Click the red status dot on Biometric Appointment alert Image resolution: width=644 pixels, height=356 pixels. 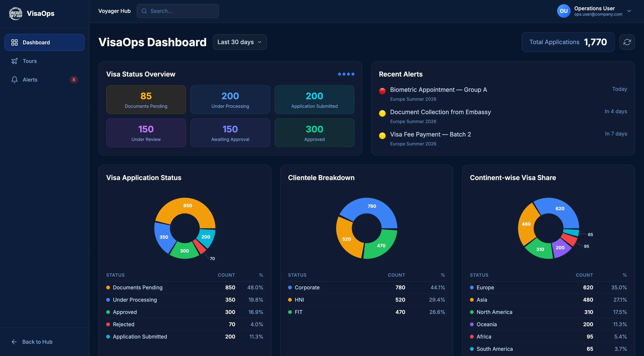coord(382,91)
